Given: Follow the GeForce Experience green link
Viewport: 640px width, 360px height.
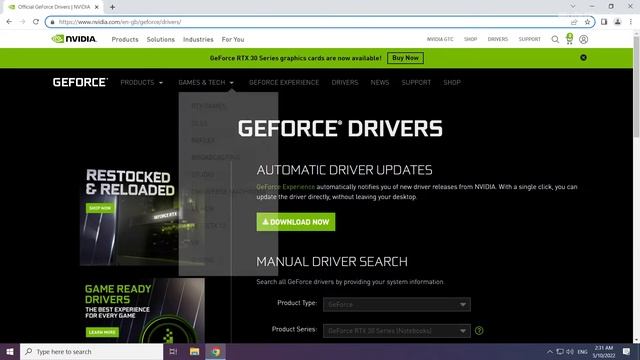Looking at the screenshot, I should tap(285, 187).
